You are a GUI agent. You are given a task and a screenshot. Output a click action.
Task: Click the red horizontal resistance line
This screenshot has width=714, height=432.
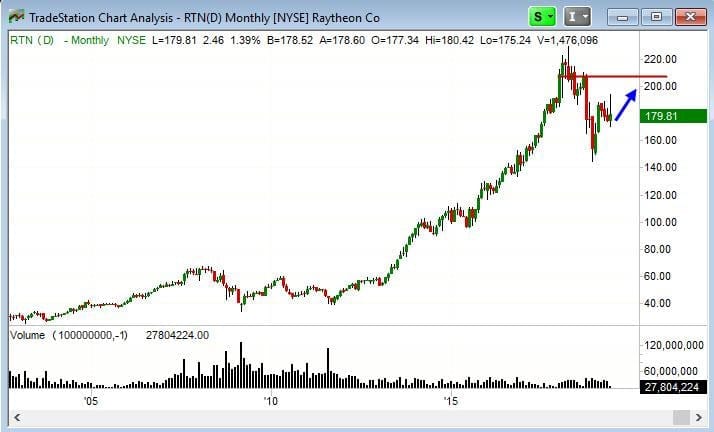pos(625,76)
